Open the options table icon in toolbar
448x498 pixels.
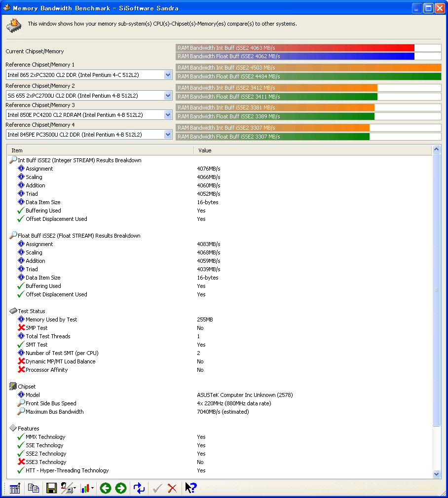[15, 488]
